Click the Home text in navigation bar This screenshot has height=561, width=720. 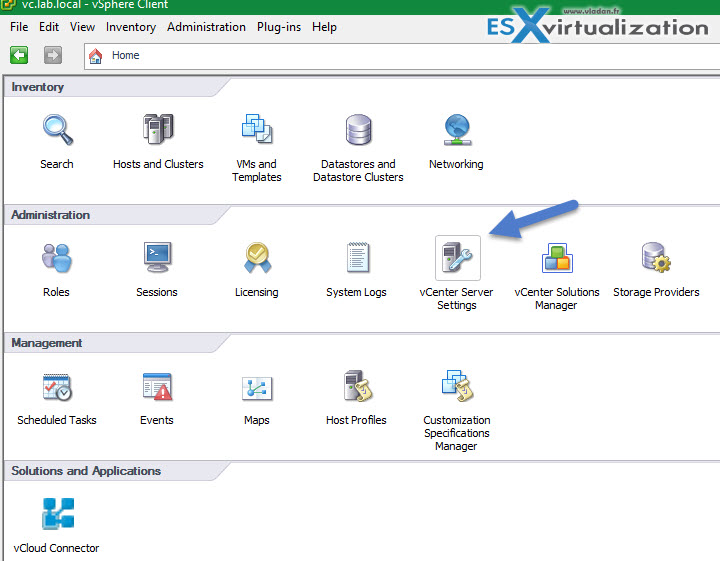[x=125, y=56]
